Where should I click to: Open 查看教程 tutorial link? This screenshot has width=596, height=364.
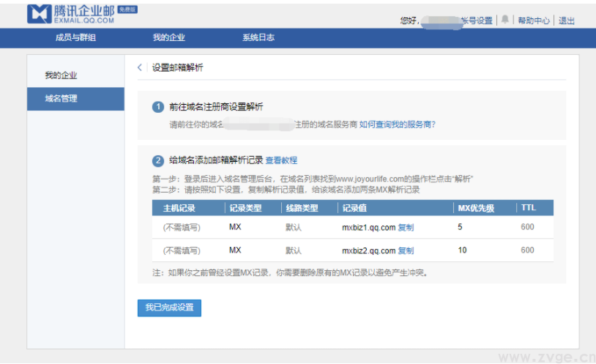tap(281, 160)
